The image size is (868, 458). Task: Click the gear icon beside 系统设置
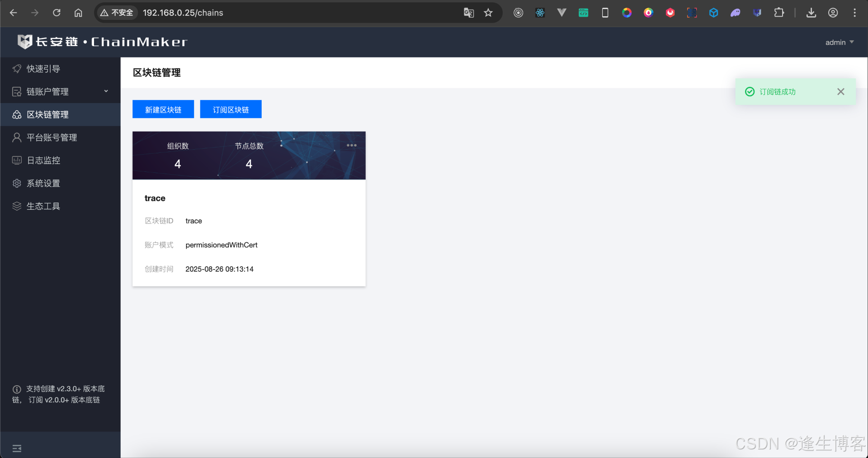coord(17,183)
